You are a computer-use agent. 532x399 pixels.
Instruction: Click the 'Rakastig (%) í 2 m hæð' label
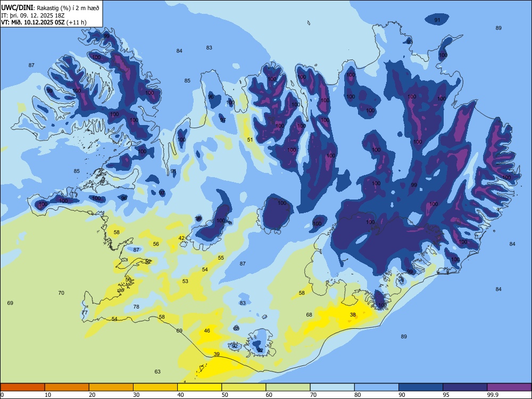pos(68,8)
